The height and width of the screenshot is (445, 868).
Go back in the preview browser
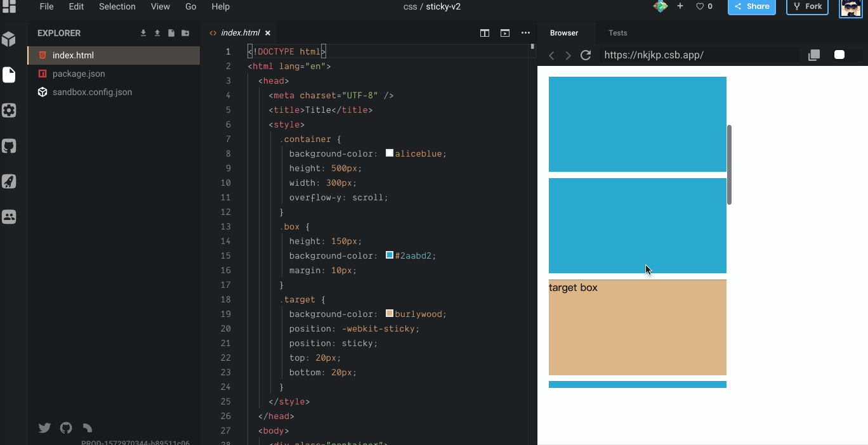pyautogui.click(x=551, y=56)
